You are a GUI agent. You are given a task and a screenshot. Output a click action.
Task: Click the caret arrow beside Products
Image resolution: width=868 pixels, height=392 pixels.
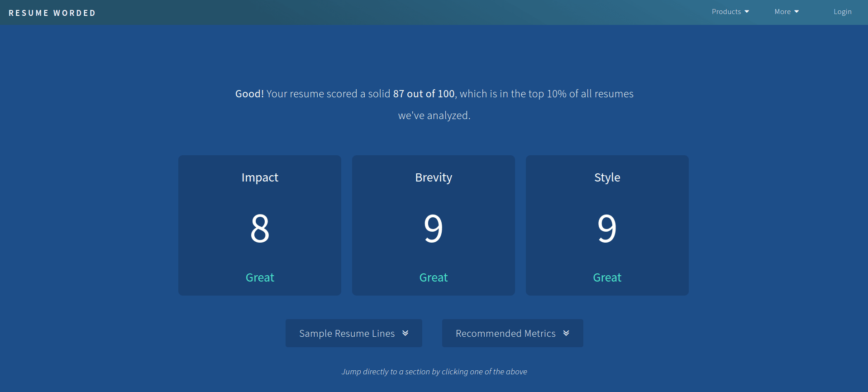click(747, 12)
